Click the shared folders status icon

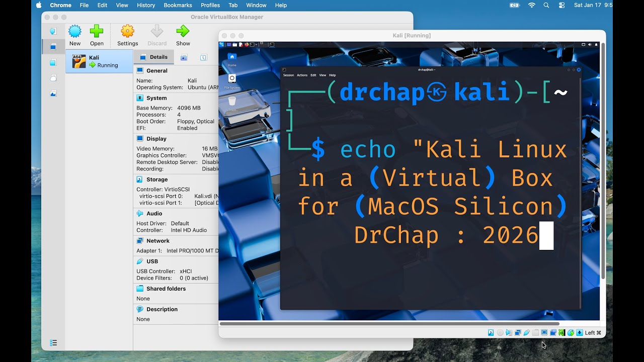pos(535,333)
